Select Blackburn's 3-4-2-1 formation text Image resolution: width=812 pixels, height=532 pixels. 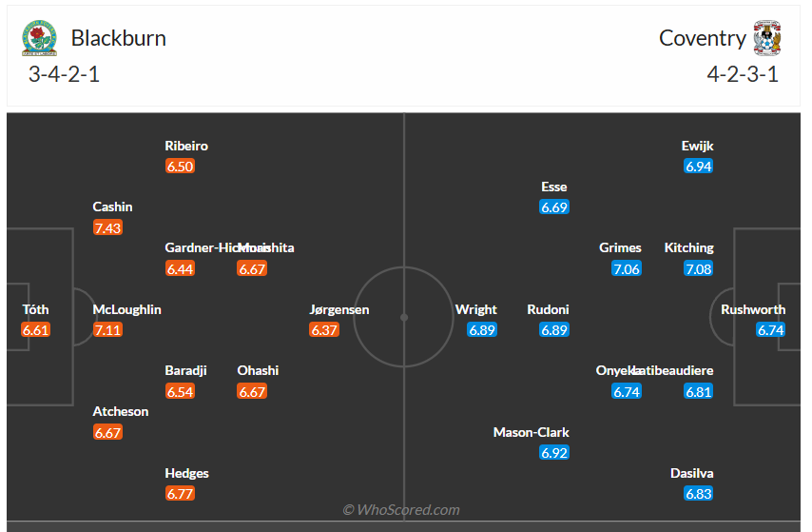click(x=64, y=75)
